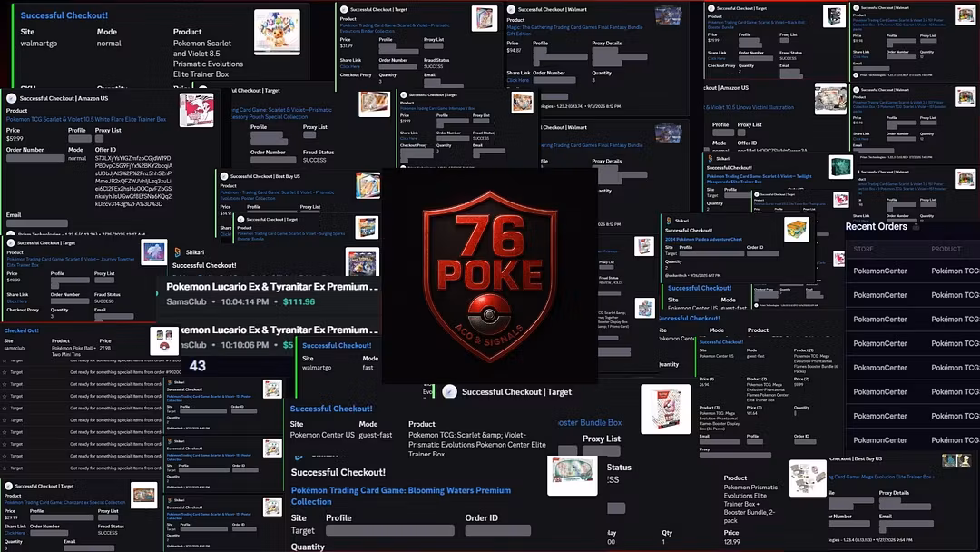Click avatar on Final Fantasy Walmart card
The height and width of the screenshot is (552, 980).
point(511,9)
